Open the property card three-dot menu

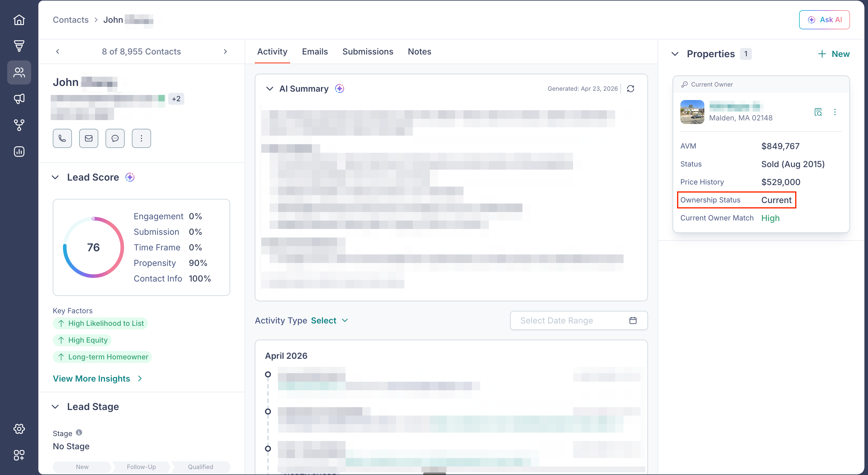coord(835,112)
